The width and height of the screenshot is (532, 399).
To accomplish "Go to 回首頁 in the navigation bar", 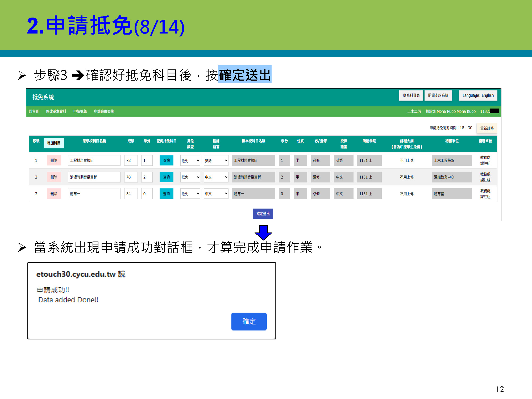I will (x=34, y=111).
